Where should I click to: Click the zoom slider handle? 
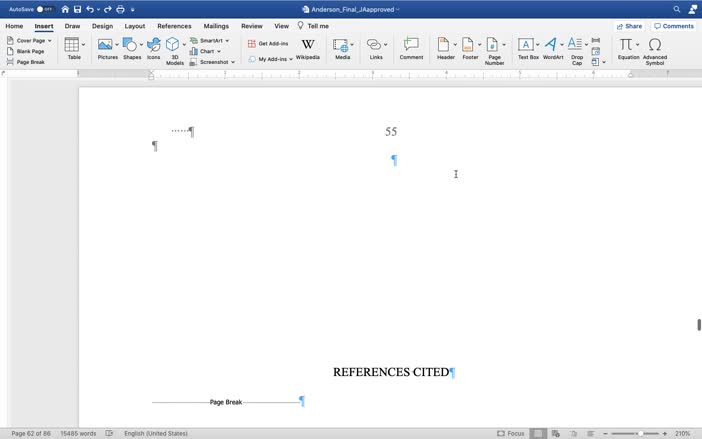(x=641, y=434)
